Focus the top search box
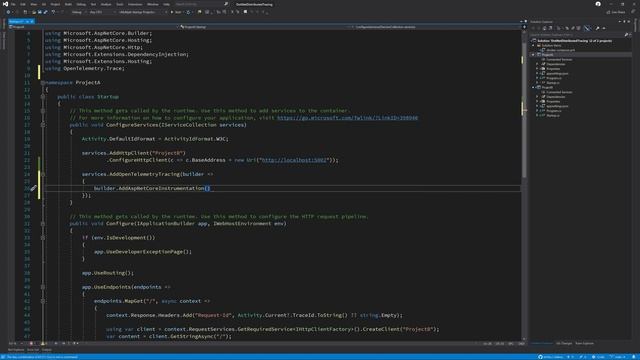The image size is (640, 360). (x=201, y=4)
